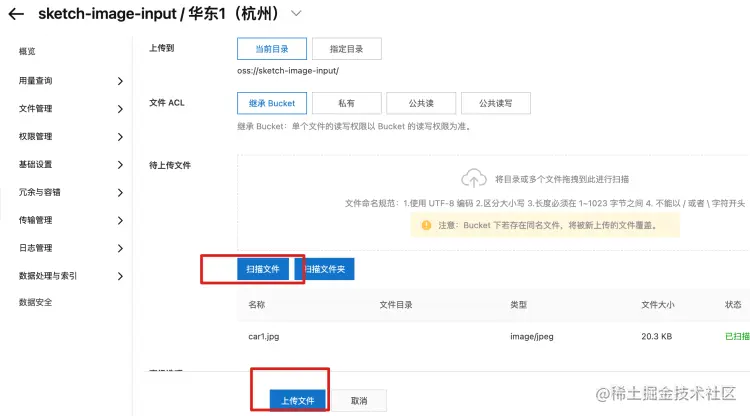Viewport: 750px width, 416px height.
Task: Click the 上传文件 button
Action: (298, 400)
